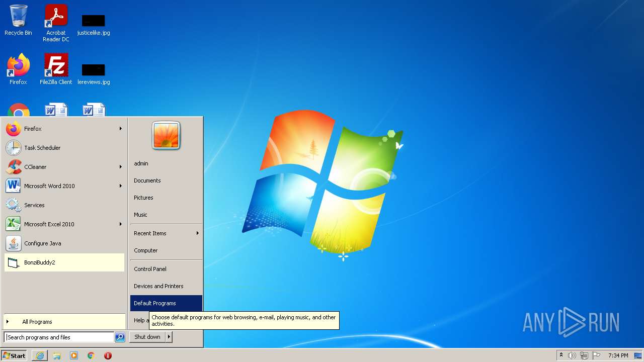Image resolution: width=644 pixels, height=362 pixels.
Task: Expand Microsoft Word 2010 jump list arrow
Action: coord(121,186)
